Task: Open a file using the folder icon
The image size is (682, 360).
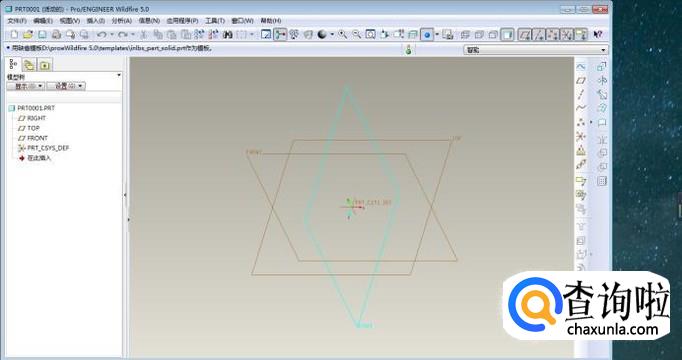Action: (28, 34)
